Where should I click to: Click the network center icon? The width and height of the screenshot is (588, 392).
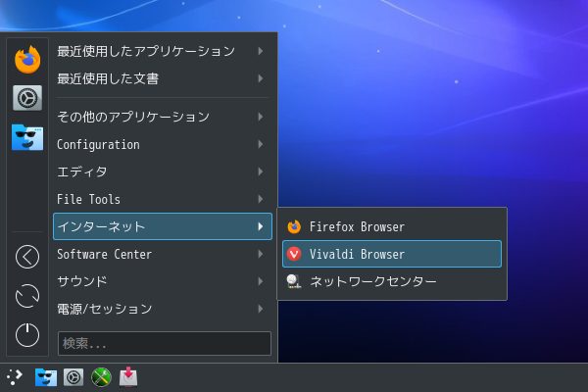click(294, 281)
